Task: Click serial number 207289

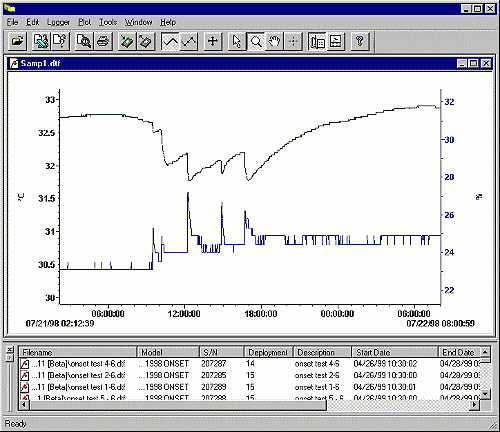Action: (214, 387)
